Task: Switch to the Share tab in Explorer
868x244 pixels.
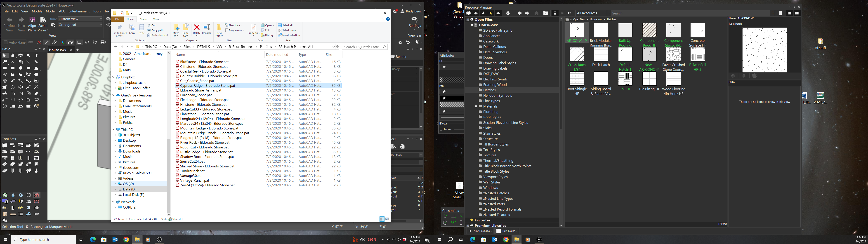Action: 143,19
